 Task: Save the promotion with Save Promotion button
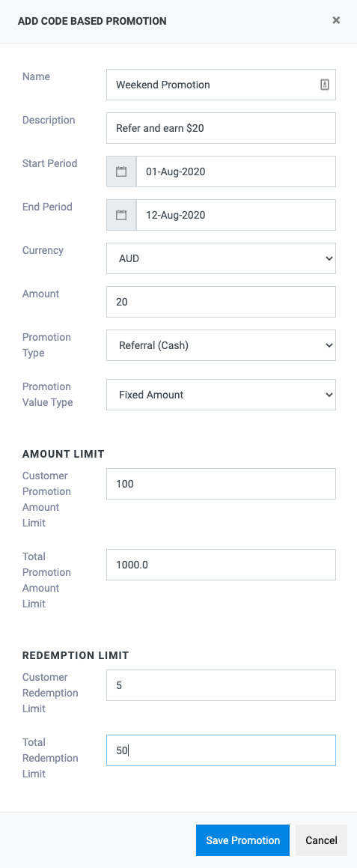point(242,840)
